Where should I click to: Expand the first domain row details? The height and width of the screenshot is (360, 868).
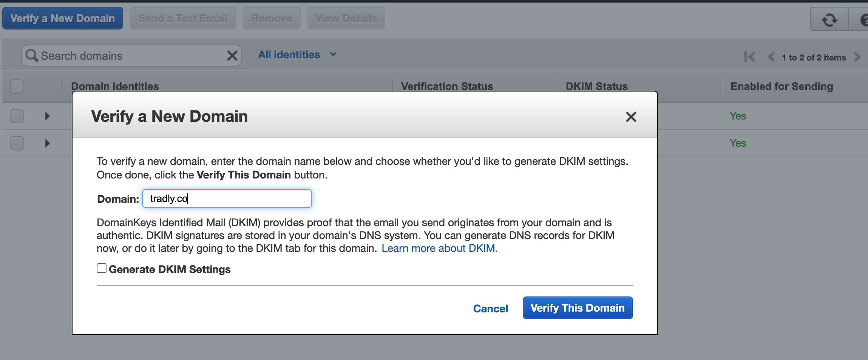[47, 116]
